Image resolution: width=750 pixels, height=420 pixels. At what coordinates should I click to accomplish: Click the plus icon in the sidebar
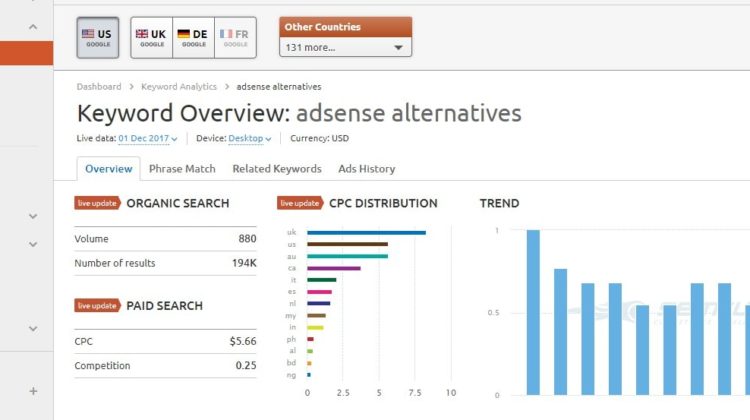pos(33,391)
